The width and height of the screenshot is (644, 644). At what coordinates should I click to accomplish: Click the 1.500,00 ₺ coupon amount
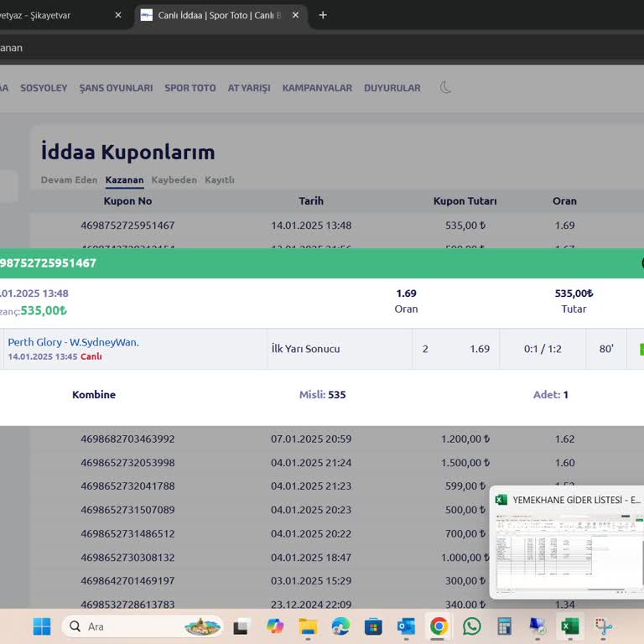pyautogui.click(x=465, y=463)
